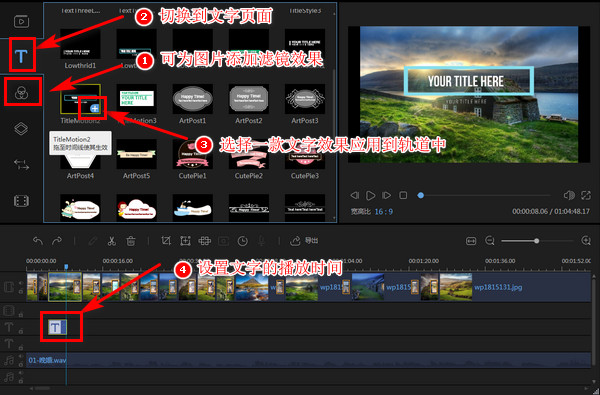
Task: Click the undo arrow in toolbar
Action: [38, 241]
